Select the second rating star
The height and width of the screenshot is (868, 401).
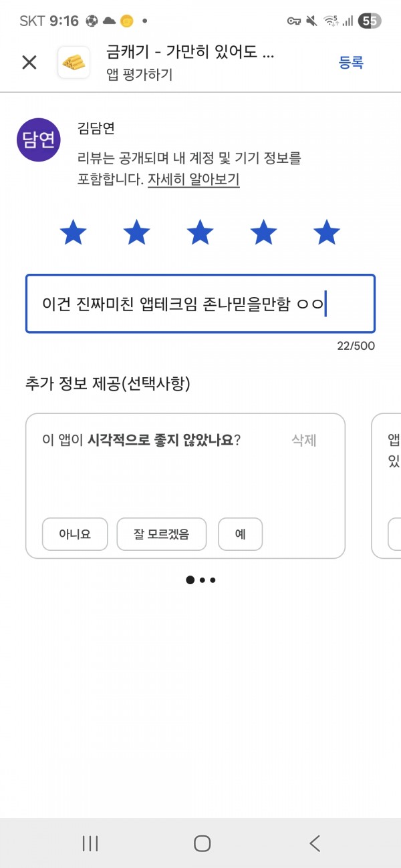tap(136, 233)
